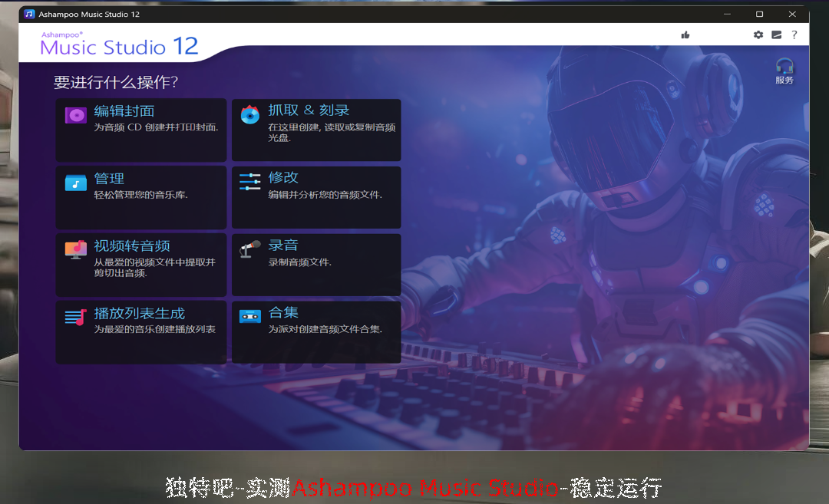The height and width of the screenshot is (504, 829).
Task: Open help with the question mark icon
Action: click(794, 35)
